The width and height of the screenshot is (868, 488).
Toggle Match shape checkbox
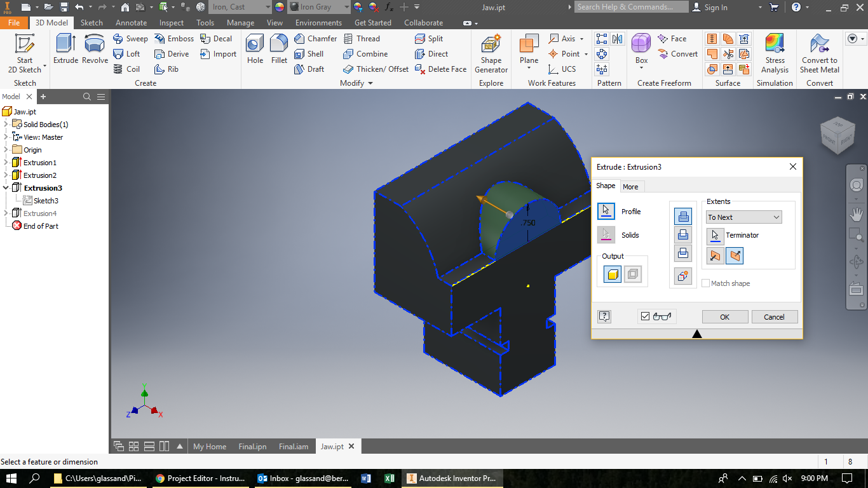705,283
